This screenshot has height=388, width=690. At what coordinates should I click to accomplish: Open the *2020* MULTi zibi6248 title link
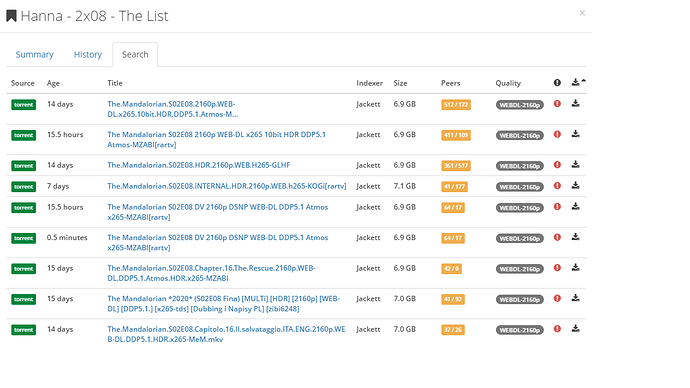tap(224, 304)
